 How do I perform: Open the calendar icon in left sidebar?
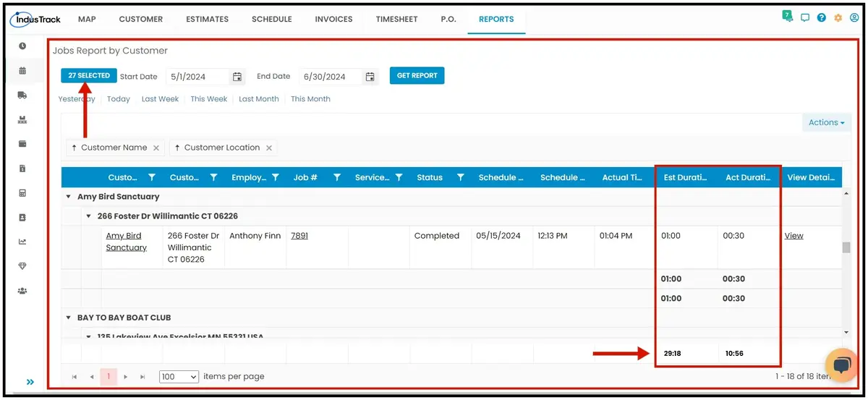[x=22, y=71]
